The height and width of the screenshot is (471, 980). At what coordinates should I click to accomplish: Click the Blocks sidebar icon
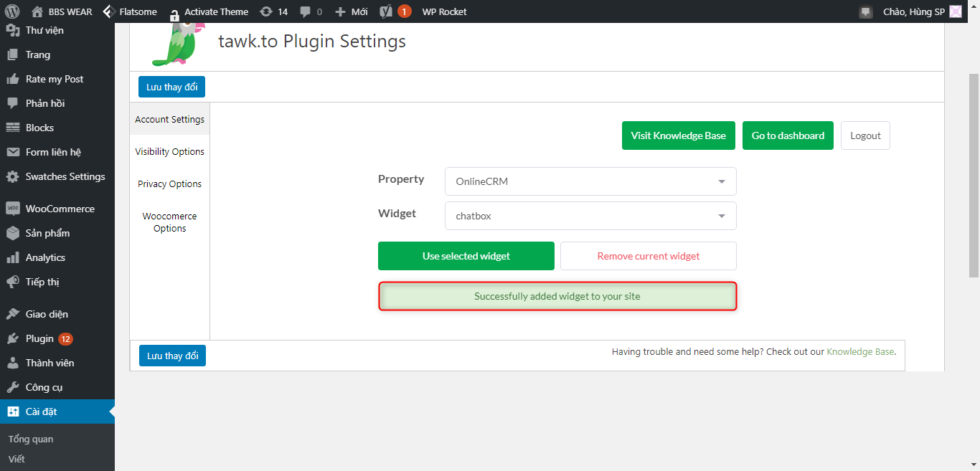[13, 128]
